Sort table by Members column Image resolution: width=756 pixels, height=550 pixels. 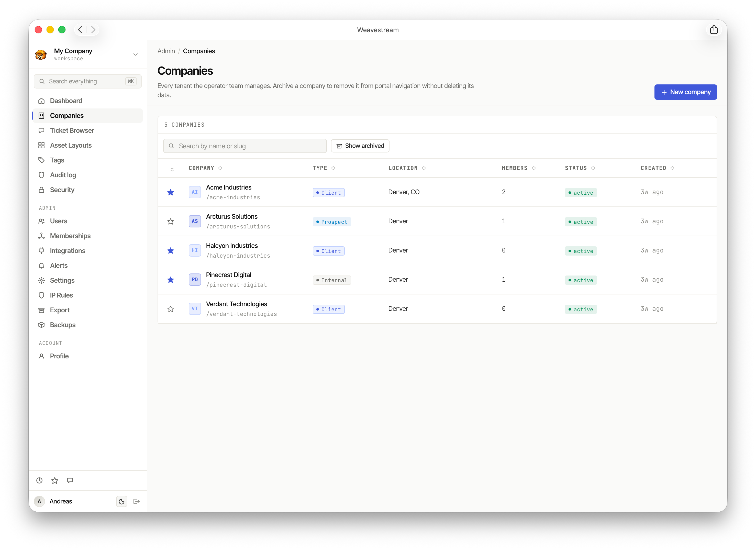(519, 168)
